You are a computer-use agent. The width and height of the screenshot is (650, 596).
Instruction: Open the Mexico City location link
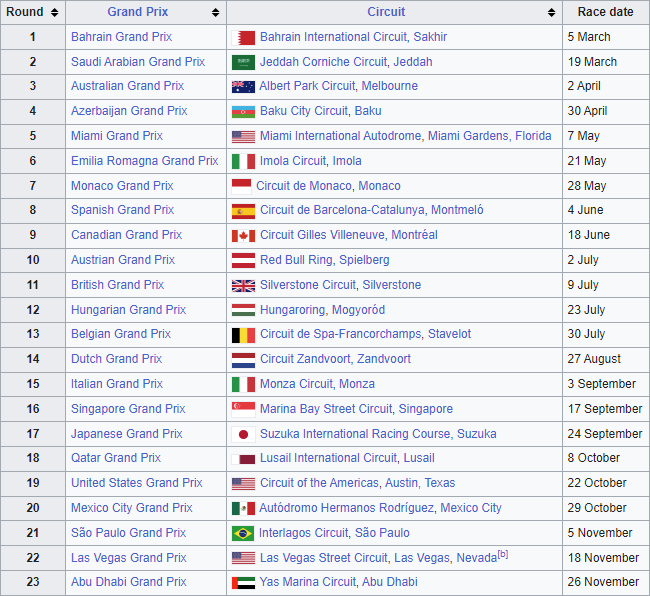[471, 508]
